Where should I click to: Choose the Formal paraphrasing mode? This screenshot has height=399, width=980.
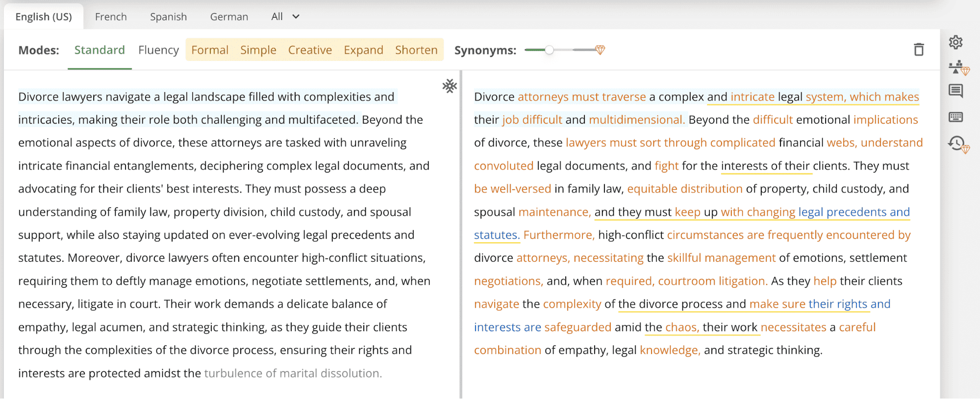[210, 50]
